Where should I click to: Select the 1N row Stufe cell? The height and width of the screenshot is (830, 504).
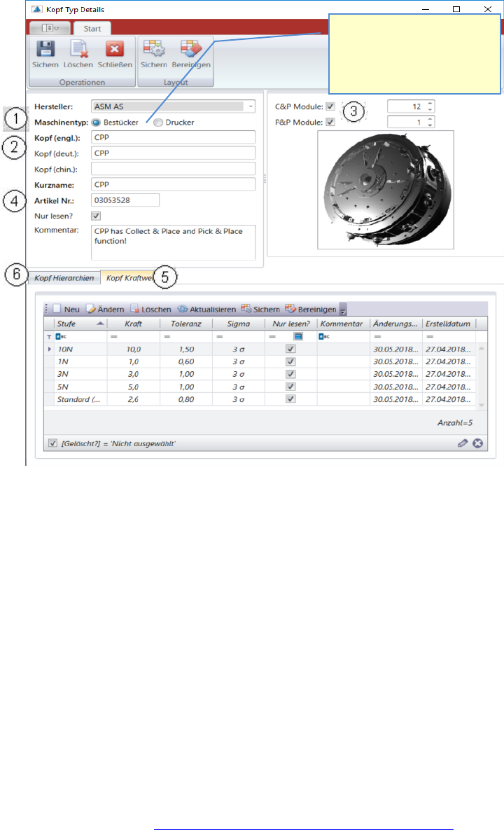click(x=80, y=361)
